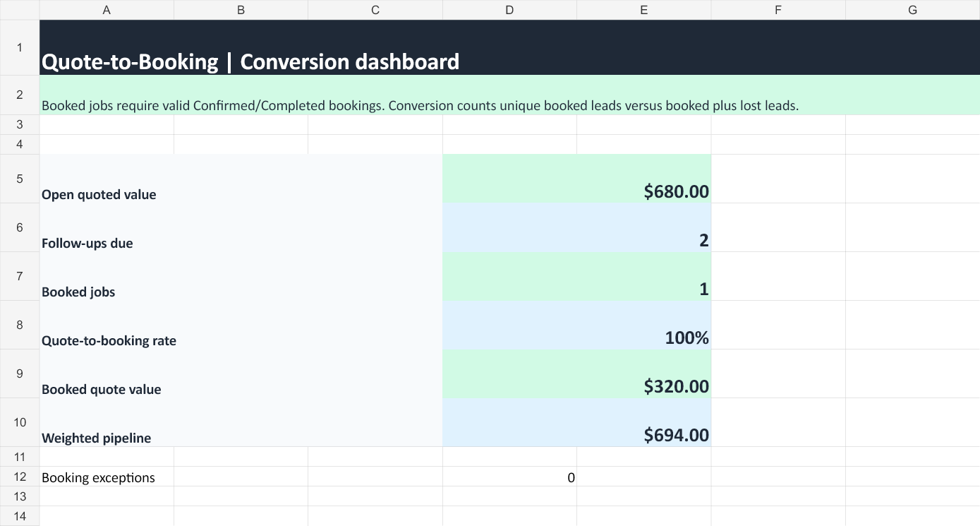Select row 7 header
This screenshot has height=526, width=980.
tap(20, 276)
